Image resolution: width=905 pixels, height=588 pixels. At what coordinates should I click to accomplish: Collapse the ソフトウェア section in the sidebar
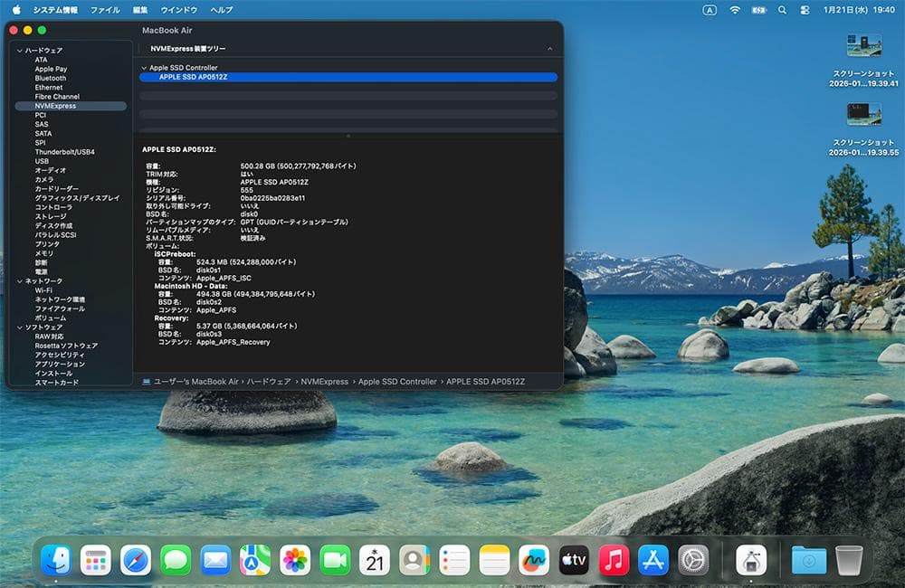[x=20, y=327]
